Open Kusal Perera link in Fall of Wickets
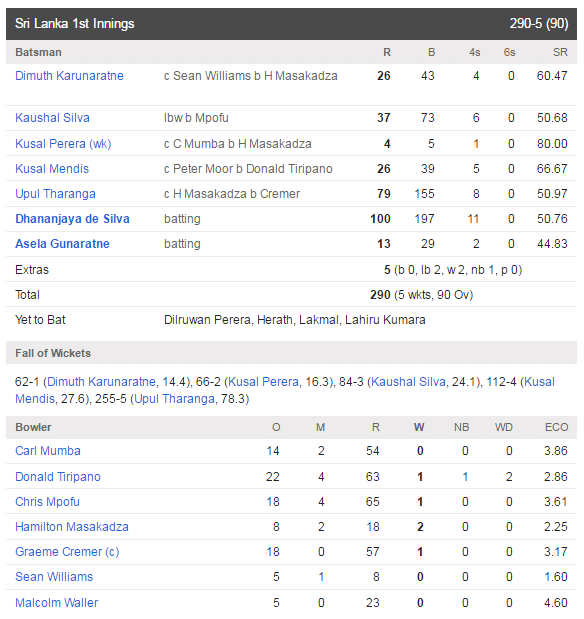This screenshot has width=584, height=619. [x=263, y=382]
